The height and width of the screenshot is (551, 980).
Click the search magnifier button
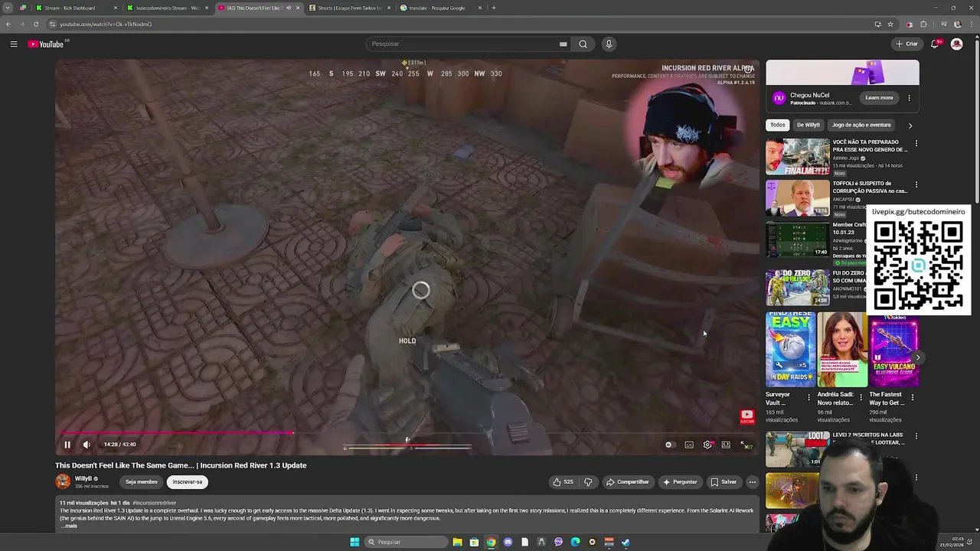(583, 44)
